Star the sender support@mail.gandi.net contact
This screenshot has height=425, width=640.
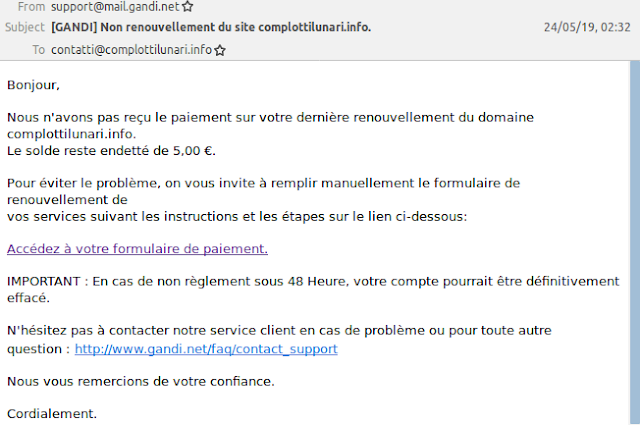pyautogui.click(x=187, y=7)
